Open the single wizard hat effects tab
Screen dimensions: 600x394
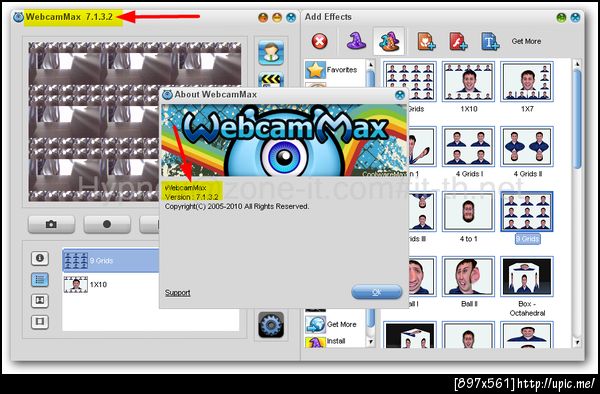click(356, 41)
